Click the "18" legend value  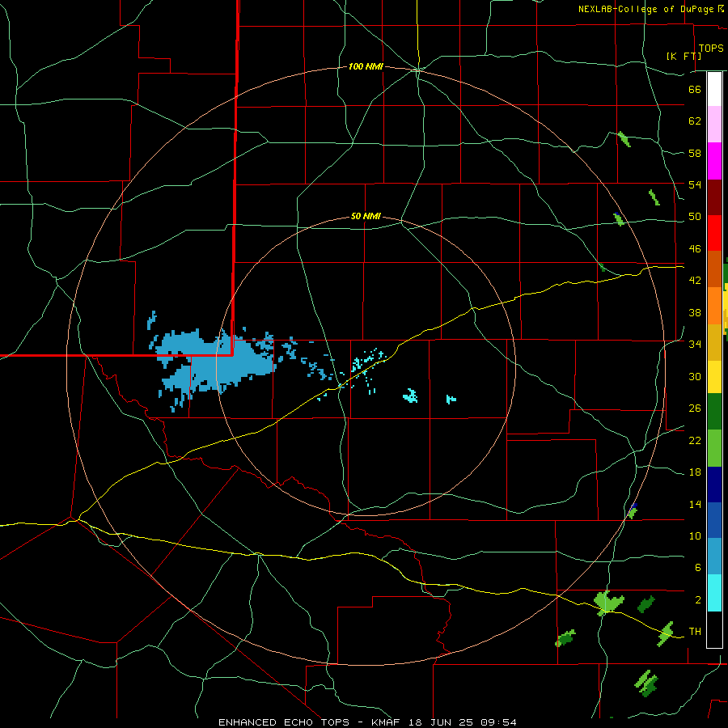click(695, 472)
